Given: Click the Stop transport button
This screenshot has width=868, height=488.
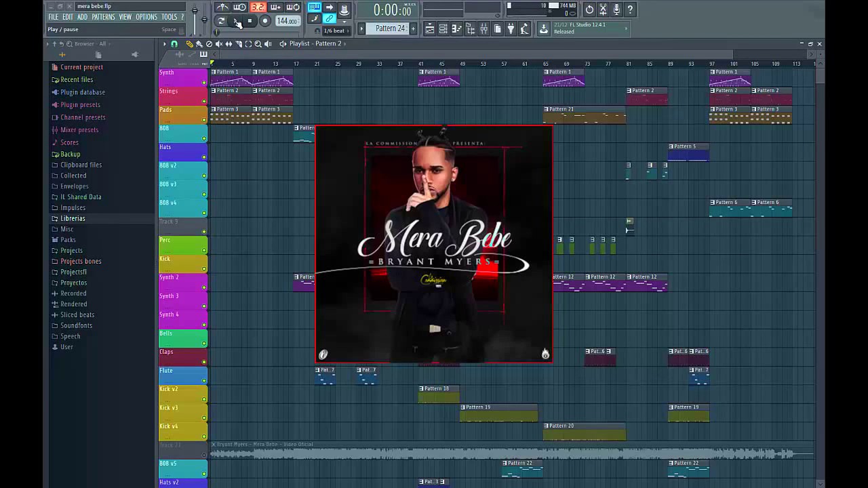Looking at the screenshot, I should (250, 21).
